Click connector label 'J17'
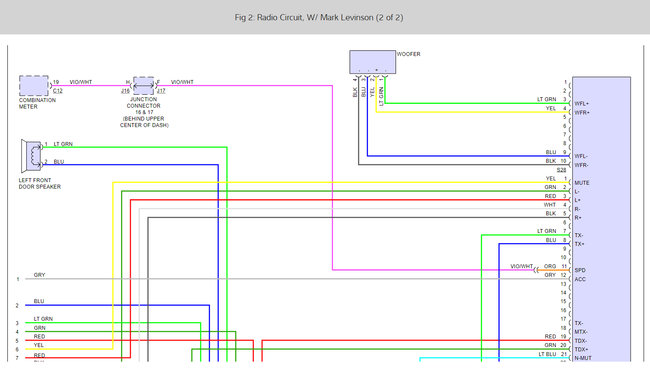The width and height of the screenshot is (650, 375). click(161, 91)
